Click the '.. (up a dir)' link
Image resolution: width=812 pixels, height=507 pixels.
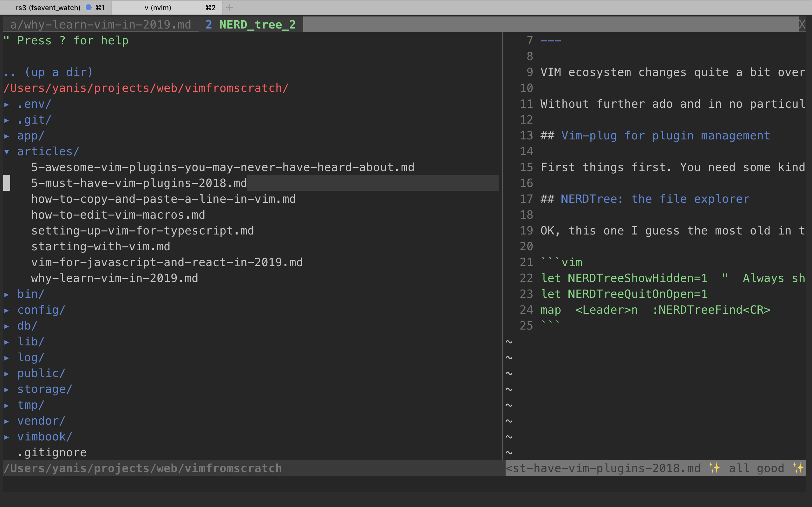tap(48, 72)
